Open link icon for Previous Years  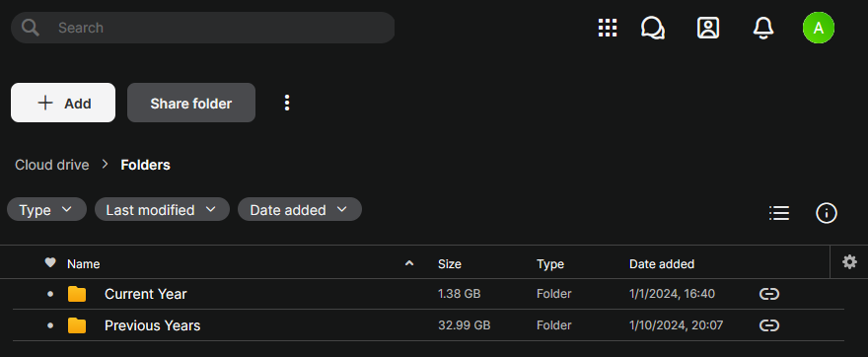click(x=769, y=325)
